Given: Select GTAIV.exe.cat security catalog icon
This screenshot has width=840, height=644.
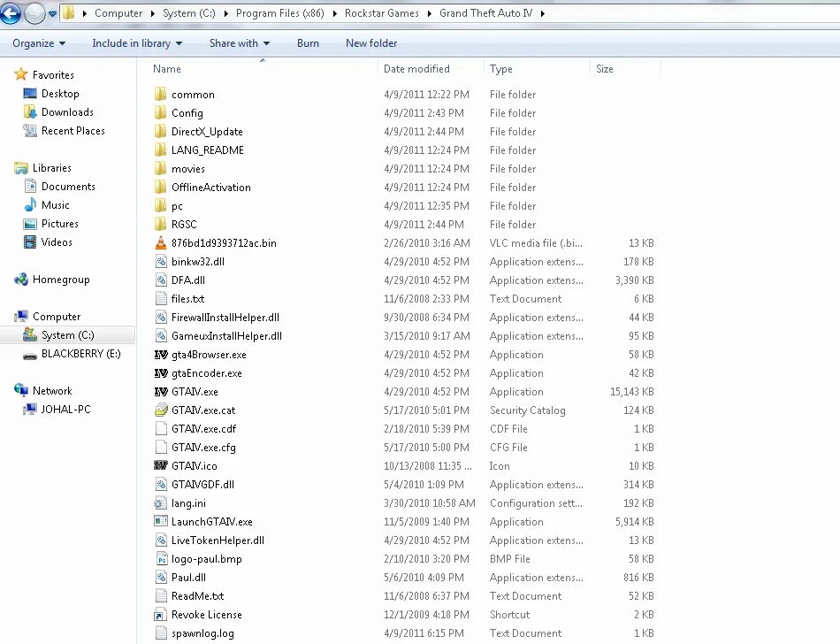Looking at the screenshot, I should click(161, 410).
